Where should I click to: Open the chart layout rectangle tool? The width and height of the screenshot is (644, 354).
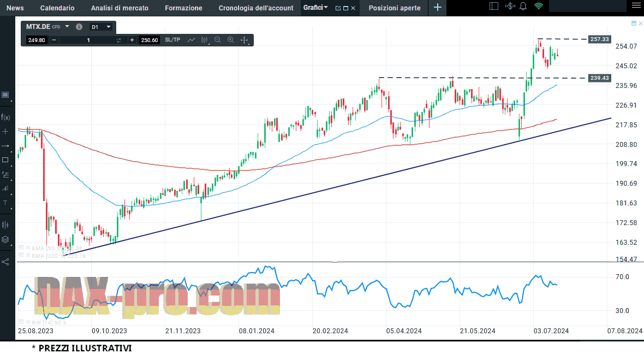[x=5, y=95]
